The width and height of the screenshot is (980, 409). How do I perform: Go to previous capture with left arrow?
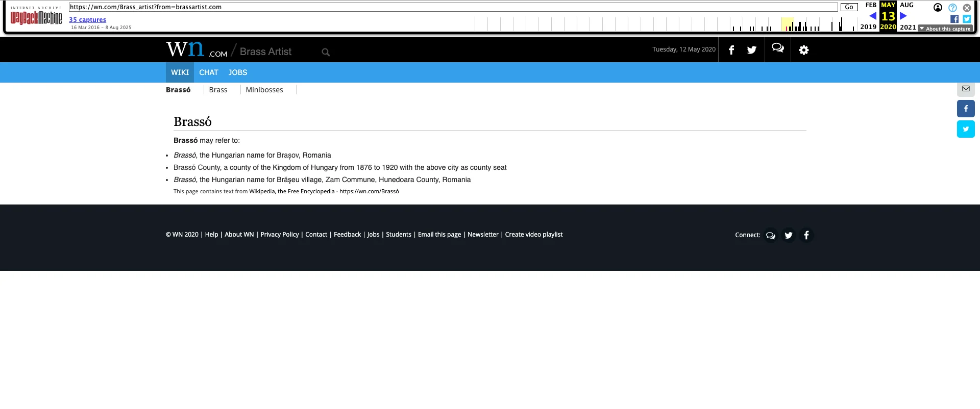(873, 16)
